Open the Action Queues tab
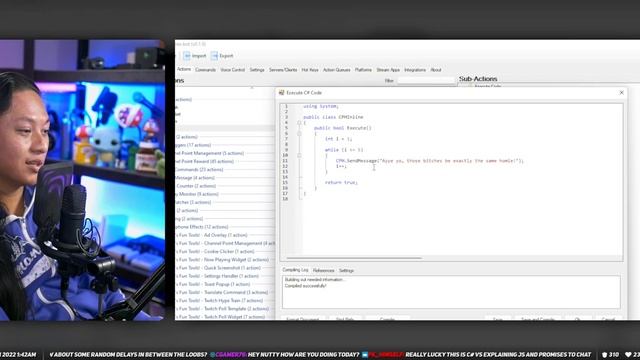Image resolution: width=640 pixels, height=360 pixels. (x=336, y=70)
